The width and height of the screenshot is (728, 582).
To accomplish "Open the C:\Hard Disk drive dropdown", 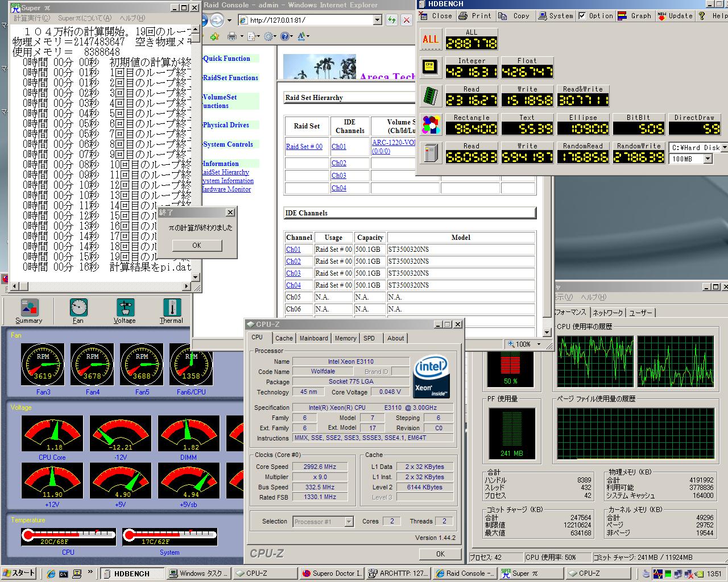I will pyautogui.click(x=723, y=147).
